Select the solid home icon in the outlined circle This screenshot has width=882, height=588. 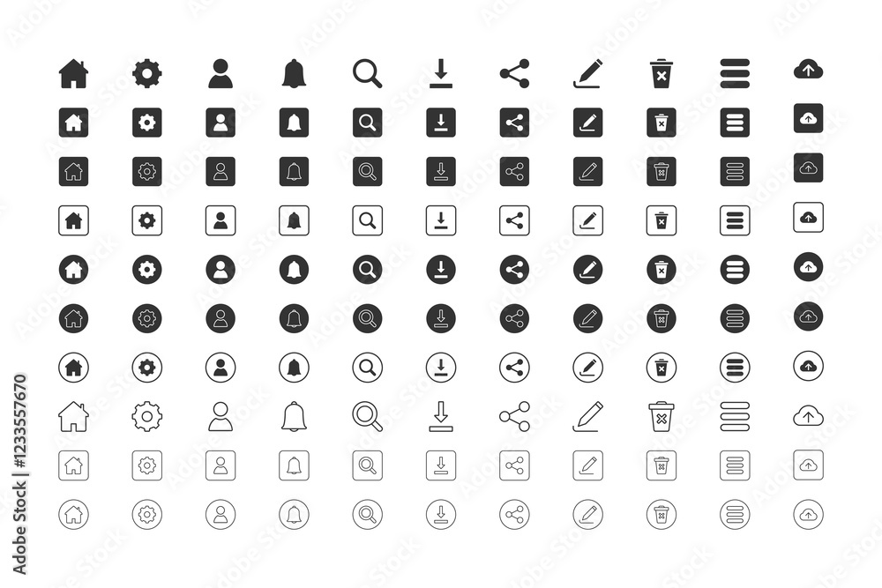(73, 368)
